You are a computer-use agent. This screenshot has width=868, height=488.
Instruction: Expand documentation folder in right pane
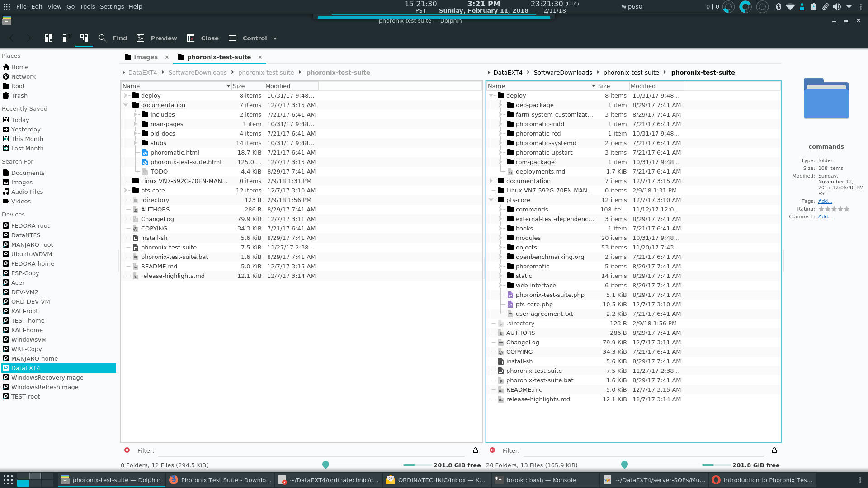pyautogui.click(x=491, y=181)
